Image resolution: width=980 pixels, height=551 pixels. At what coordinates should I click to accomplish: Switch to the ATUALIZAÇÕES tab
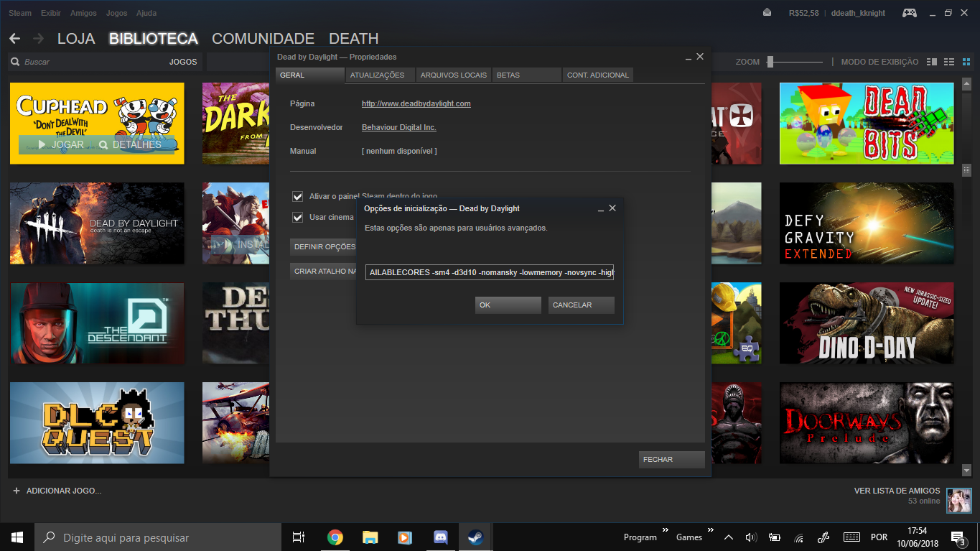coord(381,75)
